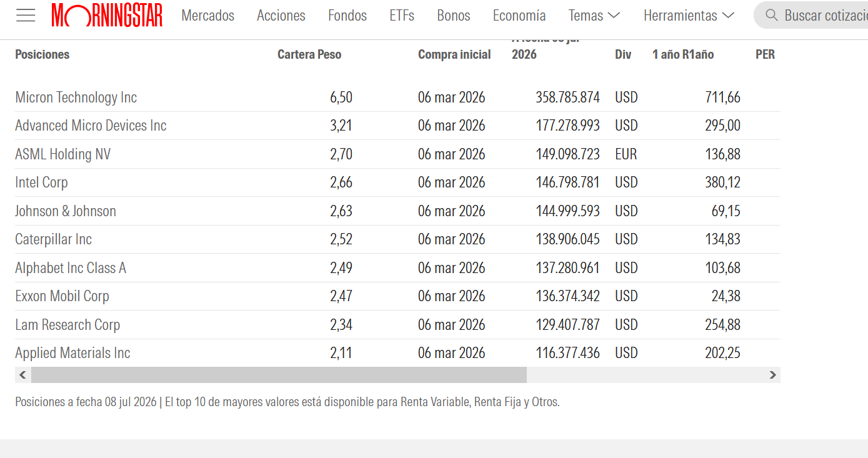Select Exxon Mobil's value 136.374.342

pos(567,296)
